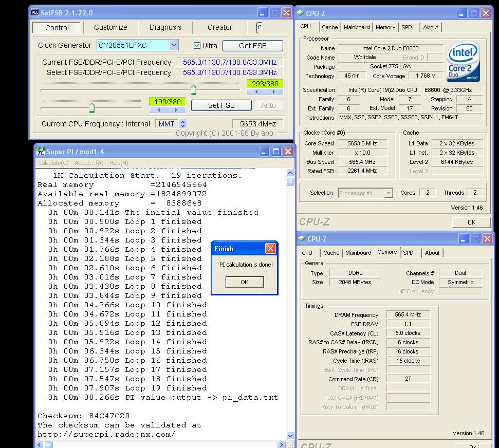Select the Control tab in SetFSB
The height and width of the screenshot is (448, 499).
(x=57, y=28)
